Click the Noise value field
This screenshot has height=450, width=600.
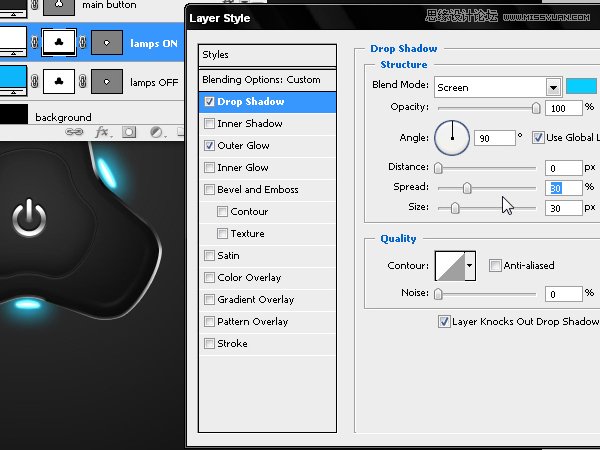pos(564,294)
